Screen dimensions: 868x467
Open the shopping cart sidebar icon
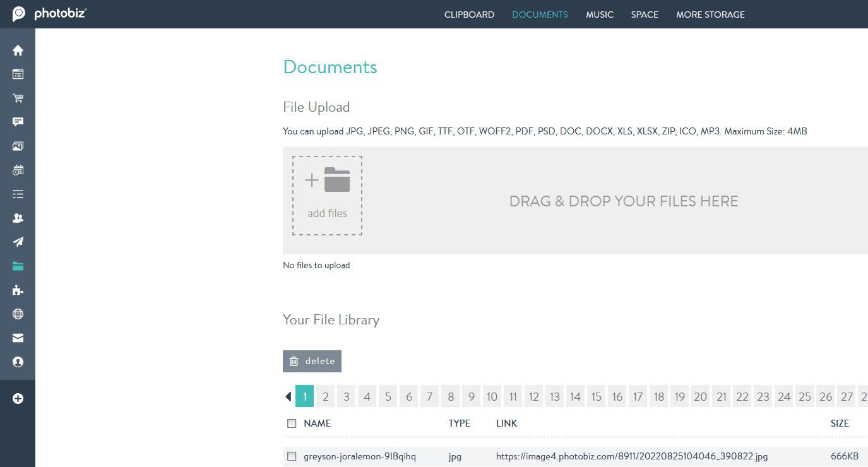coord(18,98)
